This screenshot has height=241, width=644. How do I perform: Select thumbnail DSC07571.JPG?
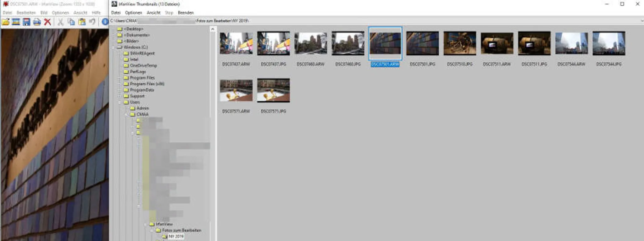point(274,90)
